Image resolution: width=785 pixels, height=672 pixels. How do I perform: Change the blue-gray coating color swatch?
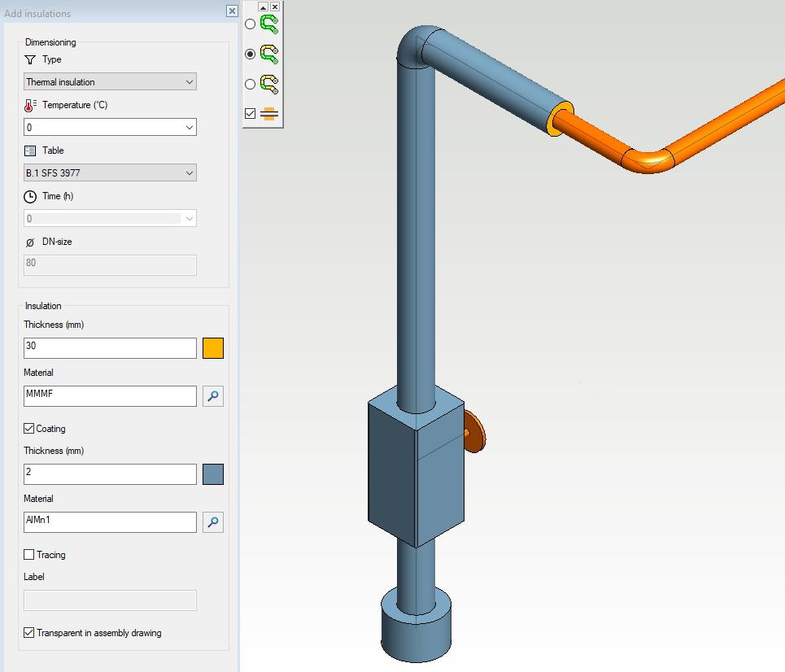(x=213, y=474)
